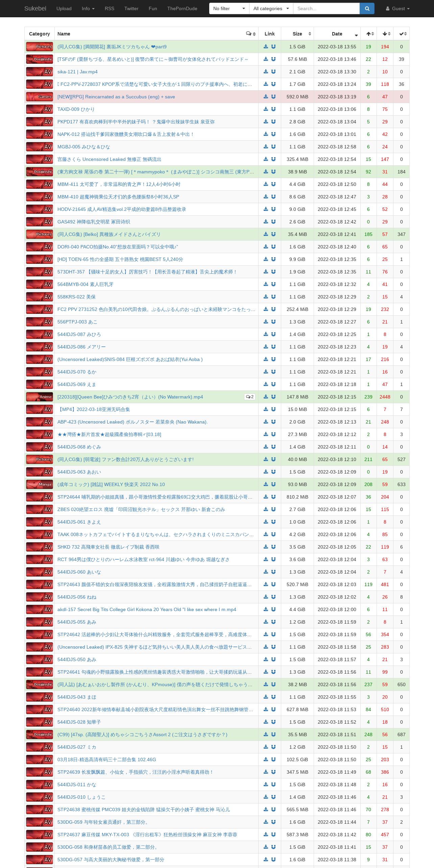The image size is (434, 868).
Task: Open magnet link for sika-121 row
Action: (273, 72)
